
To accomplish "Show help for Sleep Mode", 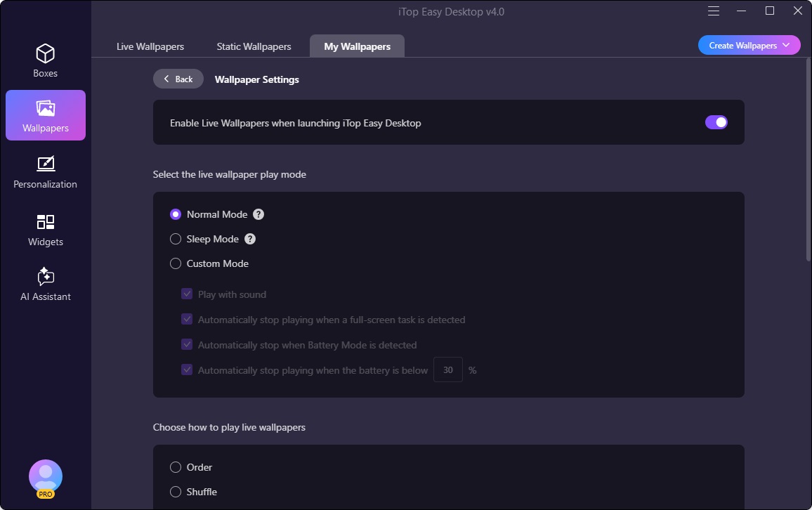I will [250, 239].
